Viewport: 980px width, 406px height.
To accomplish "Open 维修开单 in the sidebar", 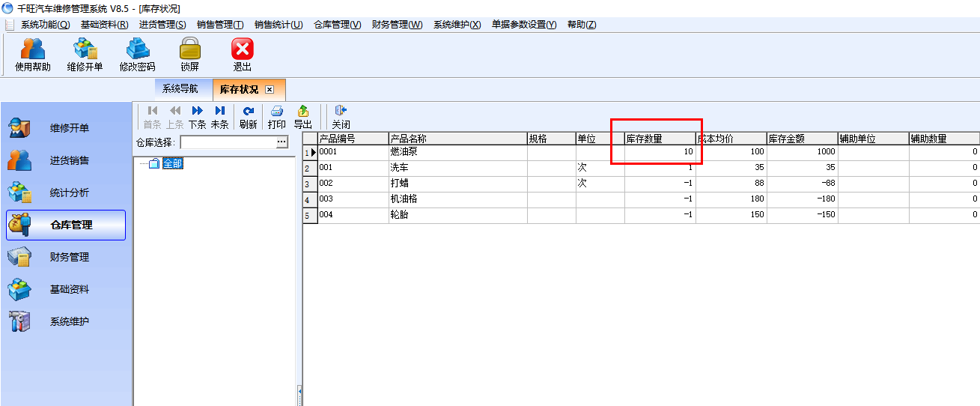I will pos(66,128).
